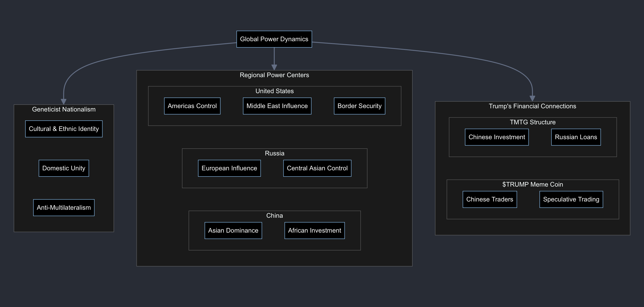
Task: Click the Regional Power Centers group title
Action: tap(274, 75)
